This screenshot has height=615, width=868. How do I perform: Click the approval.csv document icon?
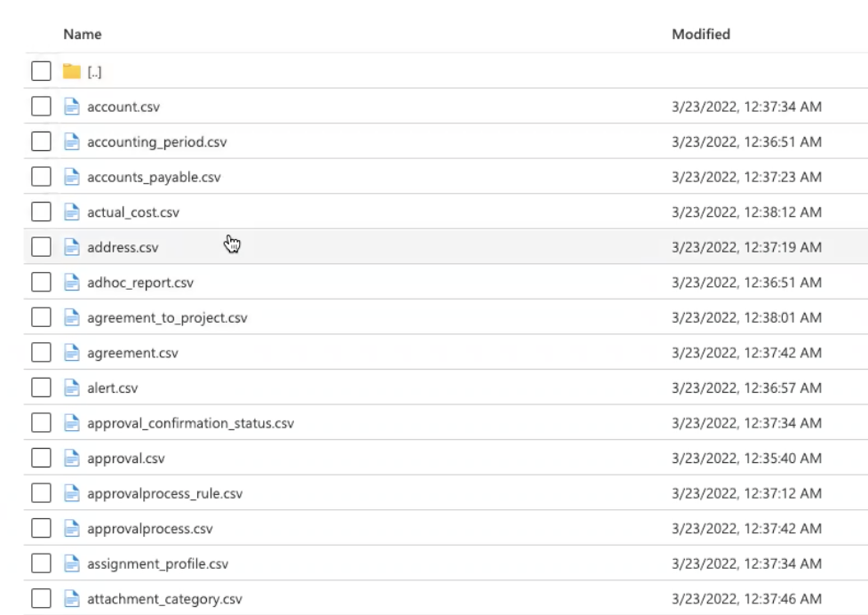point(72,459)
